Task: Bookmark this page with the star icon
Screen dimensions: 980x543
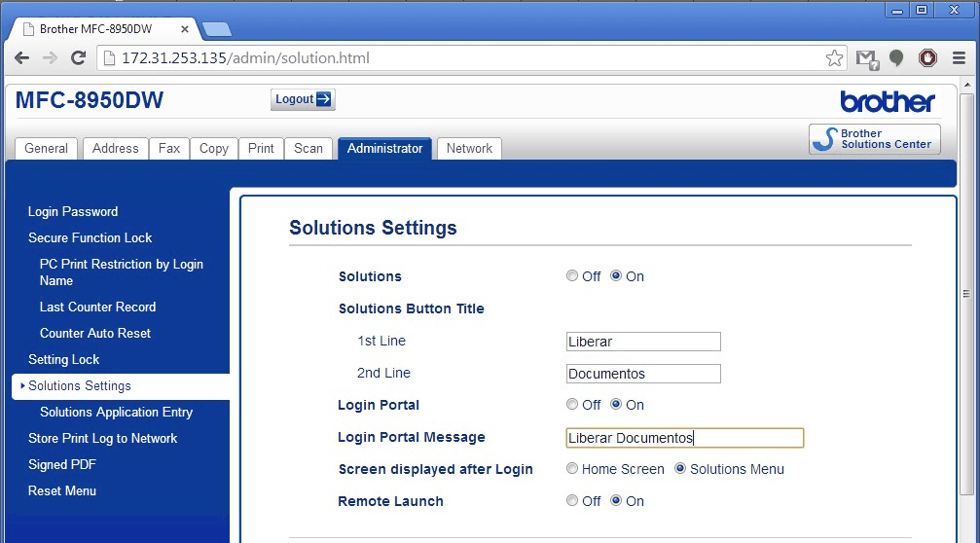Action: click(834, 58)
